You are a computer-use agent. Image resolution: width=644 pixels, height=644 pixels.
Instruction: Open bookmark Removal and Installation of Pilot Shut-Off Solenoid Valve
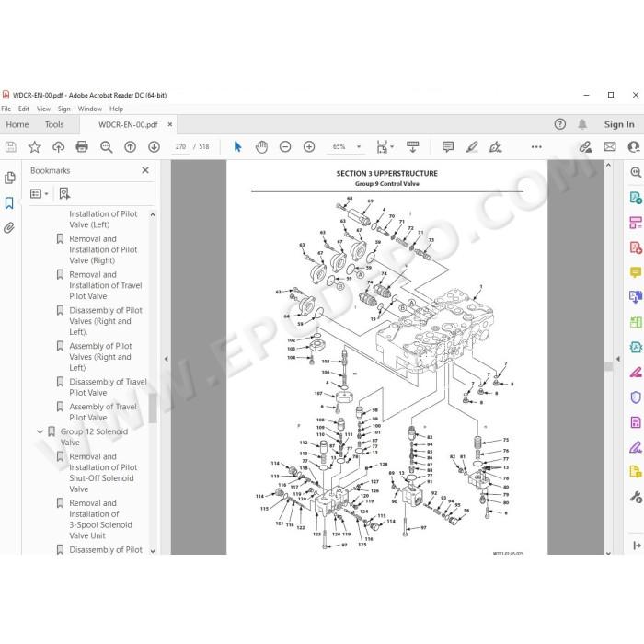(x=103, y=473)
